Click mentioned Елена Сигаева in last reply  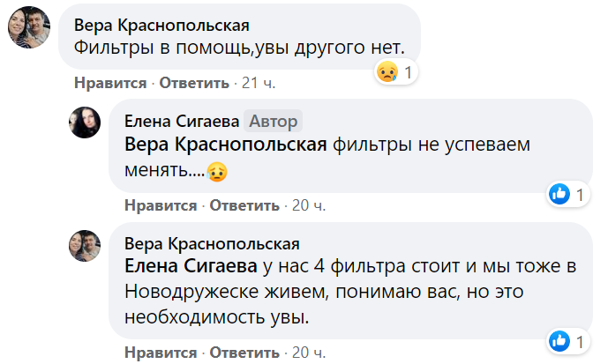pos(190,266)
